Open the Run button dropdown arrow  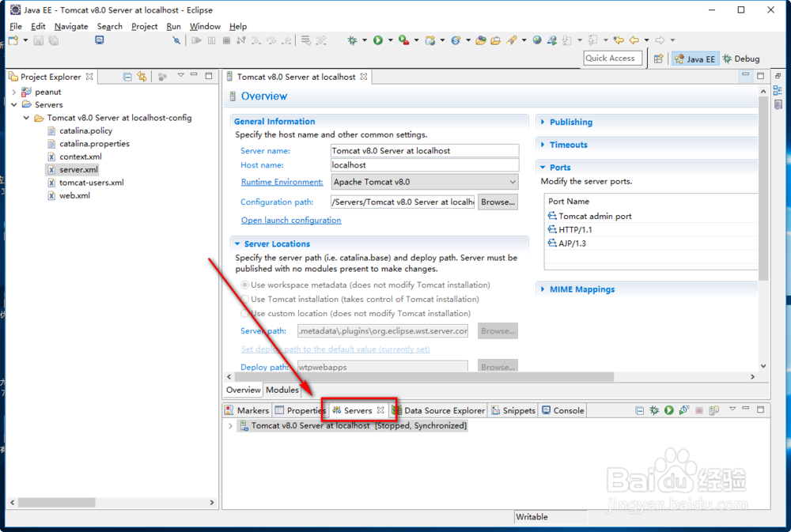coord(390,40)
